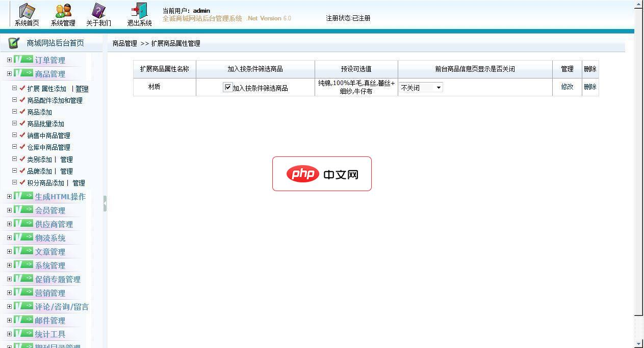This screenshot has height=348, width=644.
Task: Click the scrollbar down arrow on the right
Action: pos(639,343)
